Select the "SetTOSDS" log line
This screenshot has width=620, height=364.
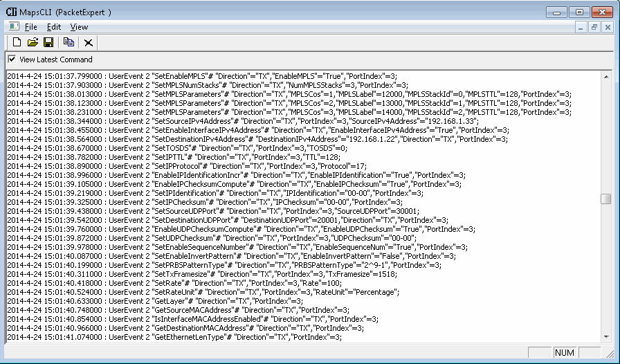pyautogui.click(x=177, y=148)
